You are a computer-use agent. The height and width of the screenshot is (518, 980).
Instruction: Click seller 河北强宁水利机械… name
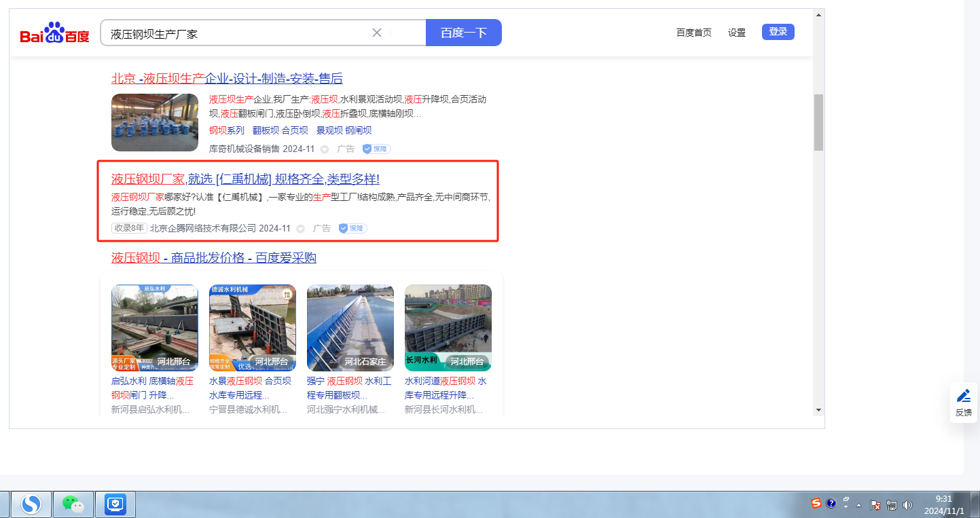(346, 410)
